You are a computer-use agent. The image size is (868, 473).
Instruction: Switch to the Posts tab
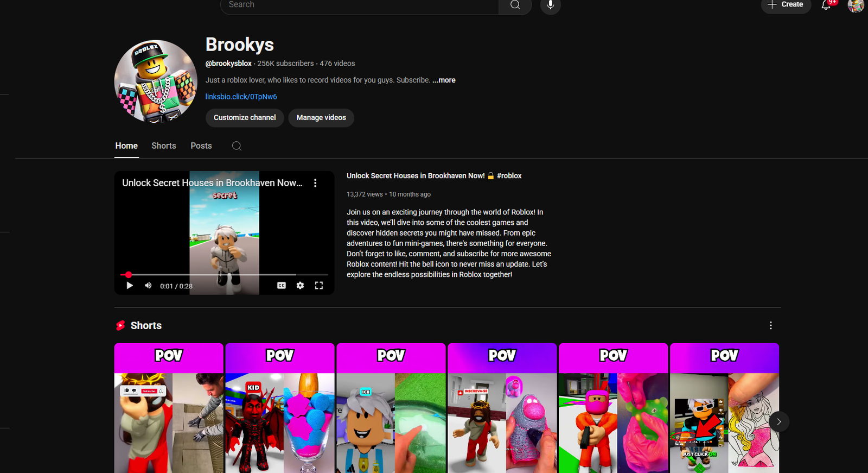click(x=201, y=146)
